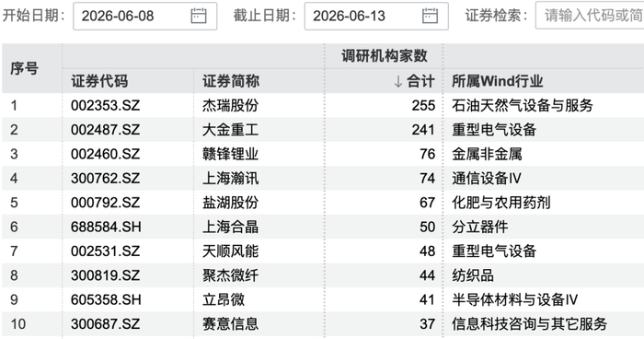Open the end date calendar picker icon
Viewport: 644px width, 339px height.
pyautogui.click(x=430, y=16)
